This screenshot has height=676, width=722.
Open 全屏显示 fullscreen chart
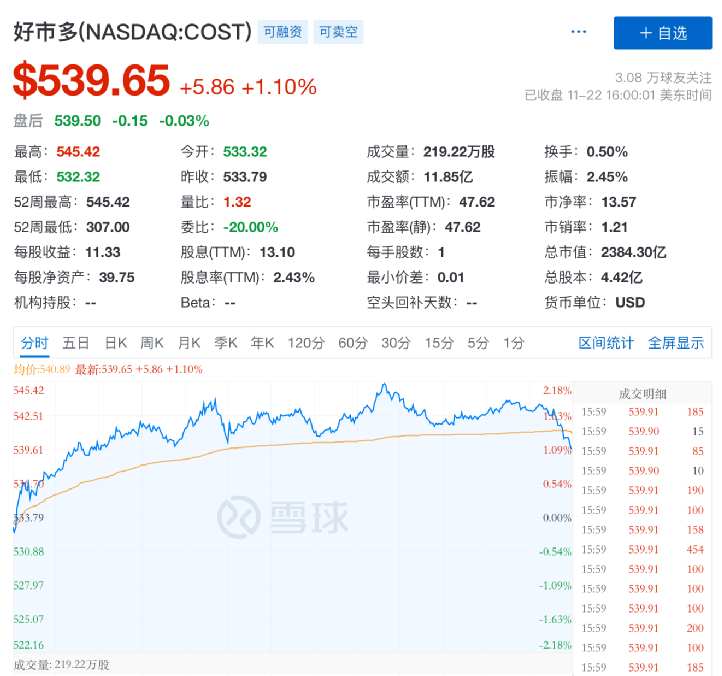point(676,343)
